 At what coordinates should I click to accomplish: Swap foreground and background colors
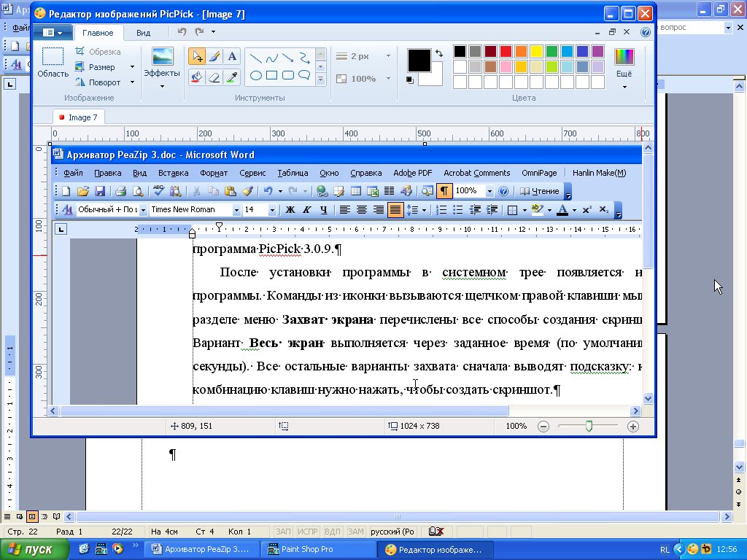438,53
